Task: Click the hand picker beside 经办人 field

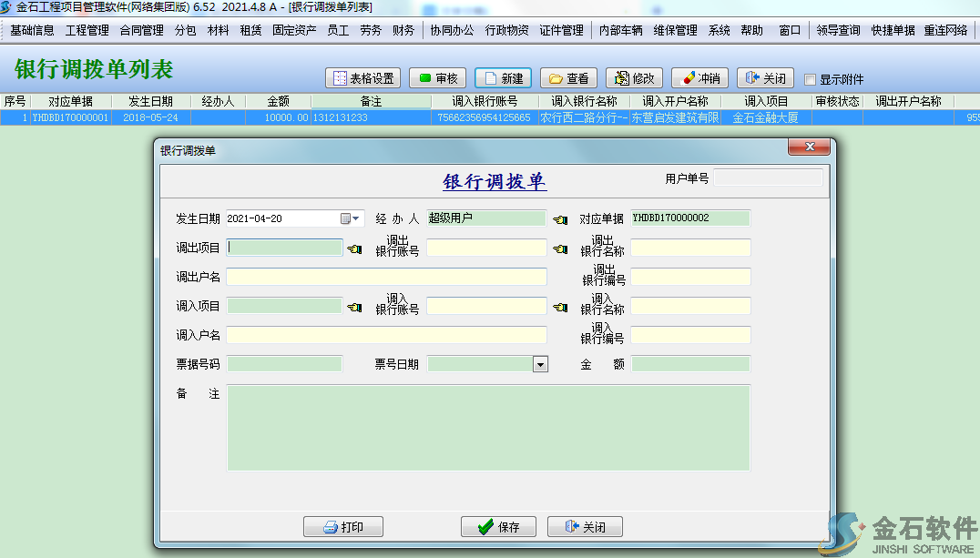Action: tap(560, 219)
